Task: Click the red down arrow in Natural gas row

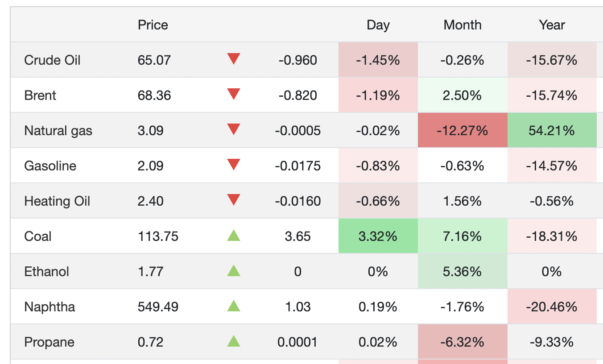Action: (x=234, y=129)
